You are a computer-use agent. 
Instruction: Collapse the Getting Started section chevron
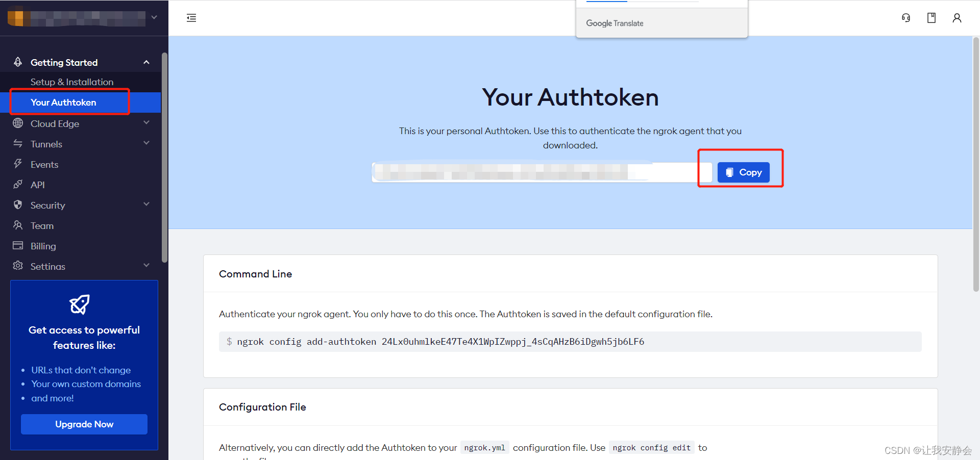tap(146, 62)
